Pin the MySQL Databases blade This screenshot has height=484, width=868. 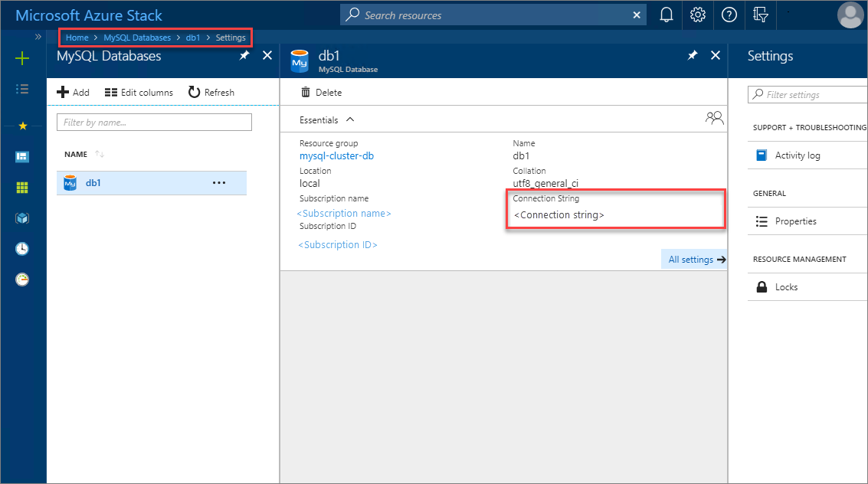point(244,55)
